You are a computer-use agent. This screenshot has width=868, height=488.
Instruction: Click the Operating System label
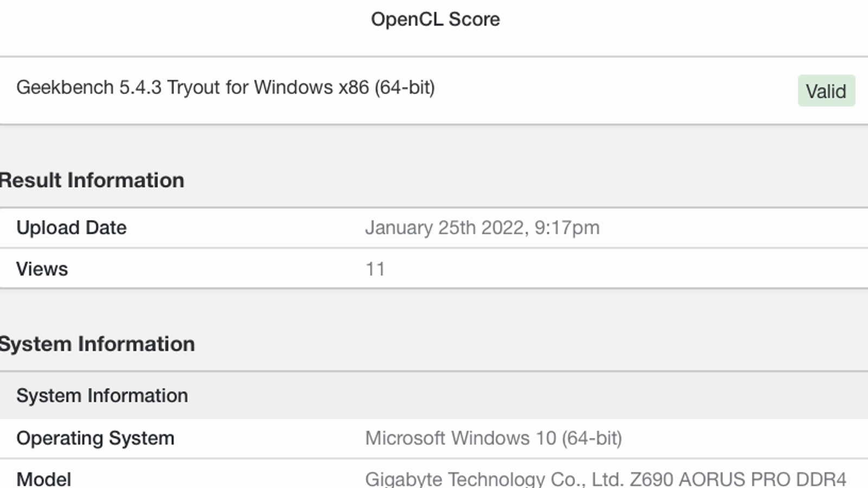click(95, 438)
